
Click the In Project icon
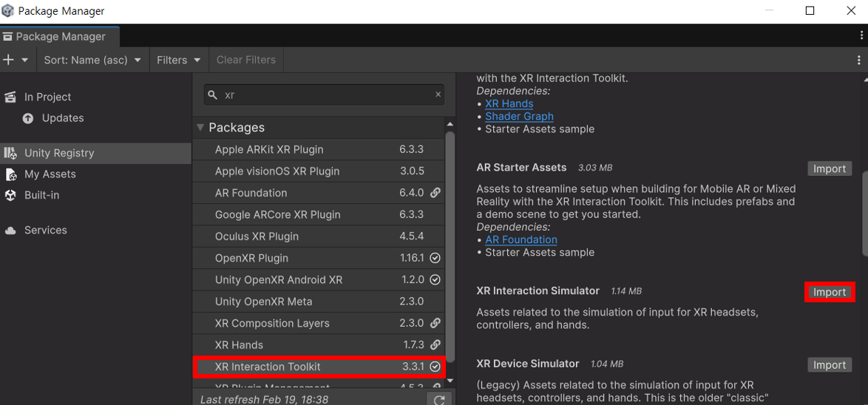pyautogui.click(x=10, y=98)
